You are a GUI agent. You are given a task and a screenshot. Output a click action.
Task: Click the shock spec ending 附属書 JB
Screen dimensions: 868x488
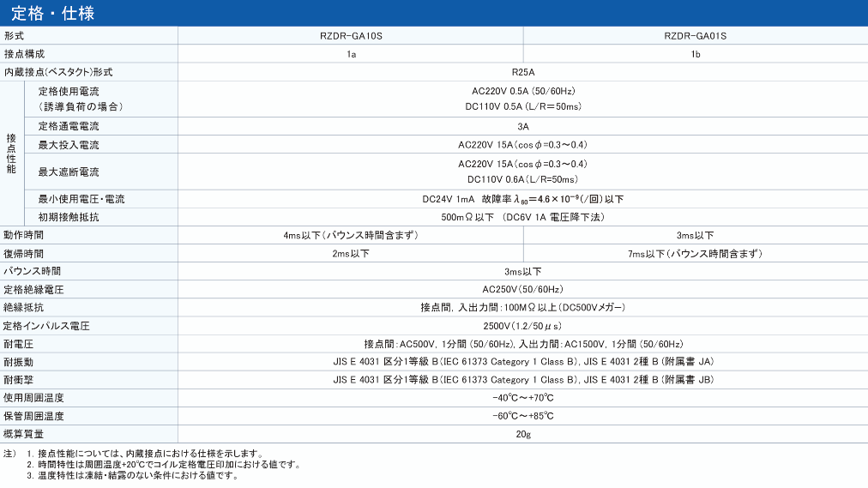[523, 380]
